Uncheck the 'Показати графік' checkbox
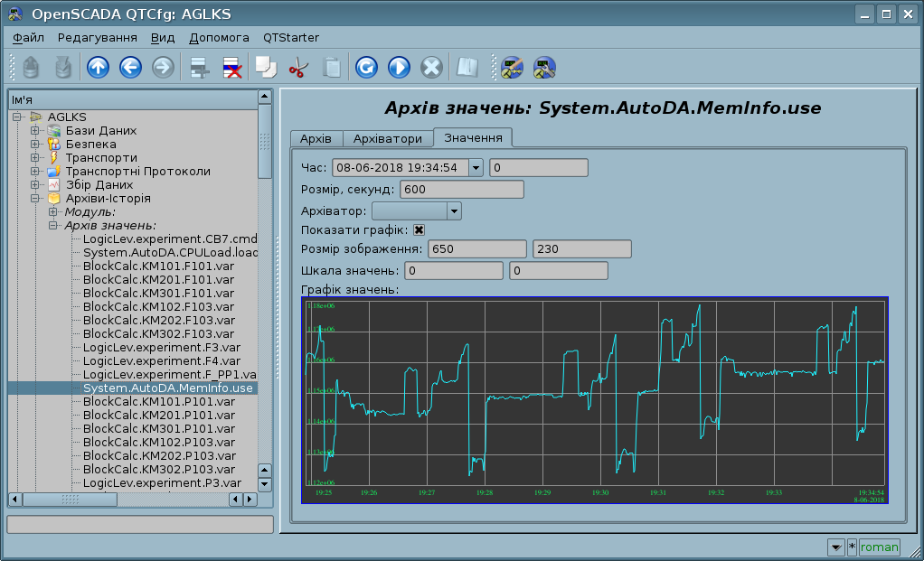 (419, 230)
